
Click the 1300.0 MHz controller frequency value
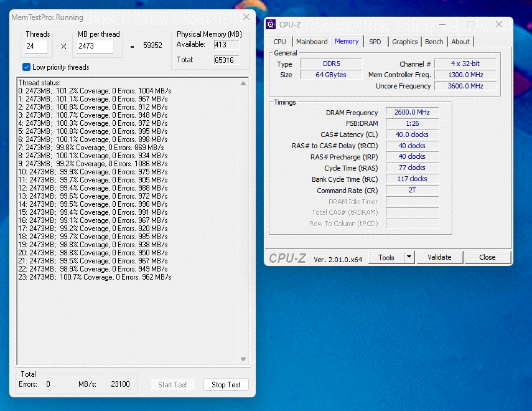pos(465,75)
